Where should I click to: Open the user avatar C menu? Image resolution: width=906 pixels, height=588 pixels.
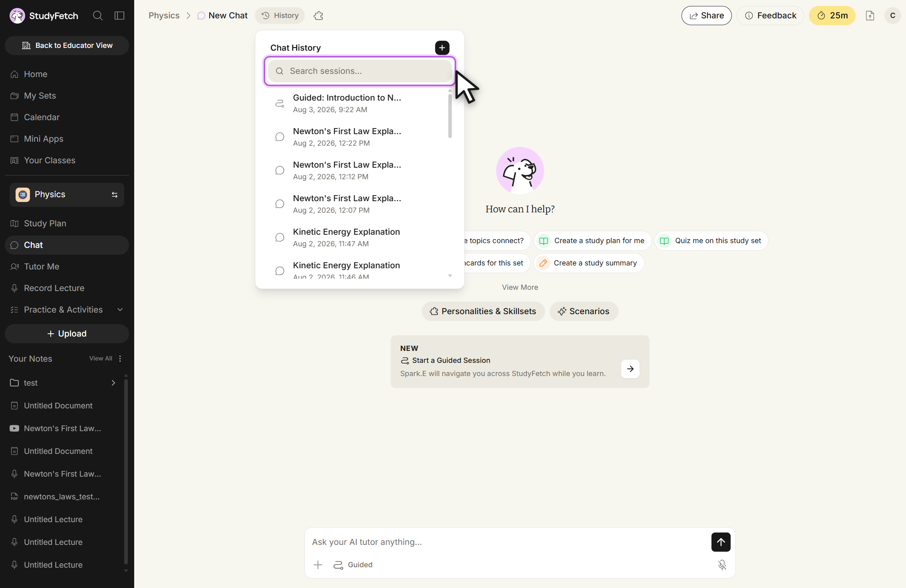(x=893, y=16)
